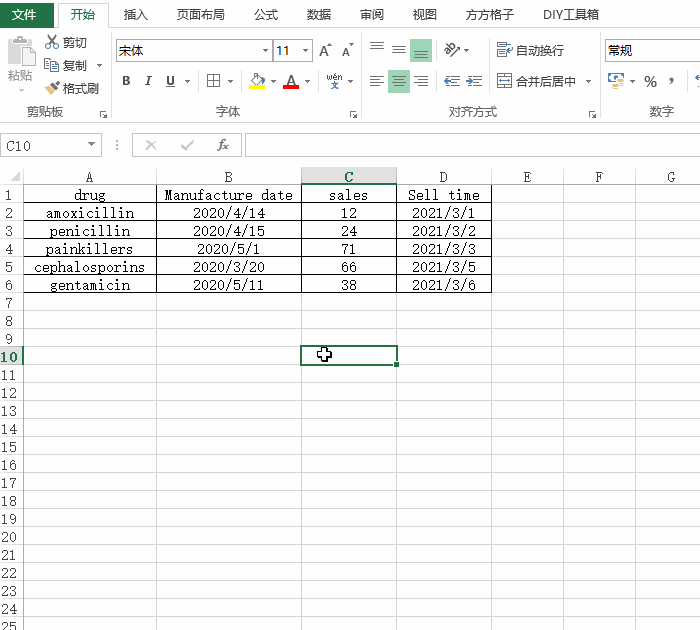Toggle Bold formatting
This screenshot has height=630, width=700.
(x=126, y=81)
